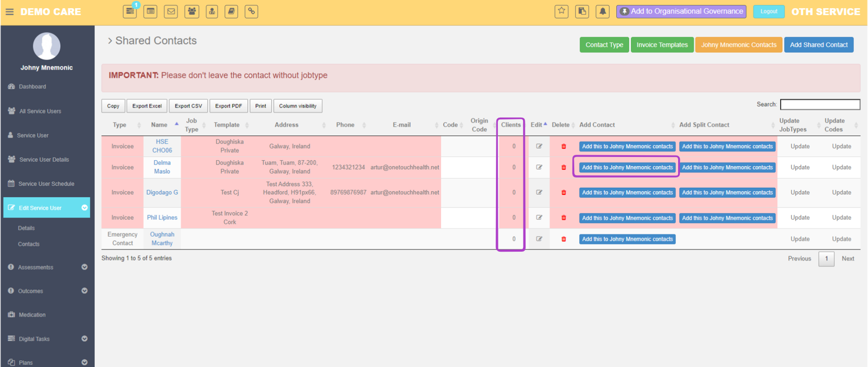
Task: Delete the Delma Maslo contact
Action: [564, 167]
